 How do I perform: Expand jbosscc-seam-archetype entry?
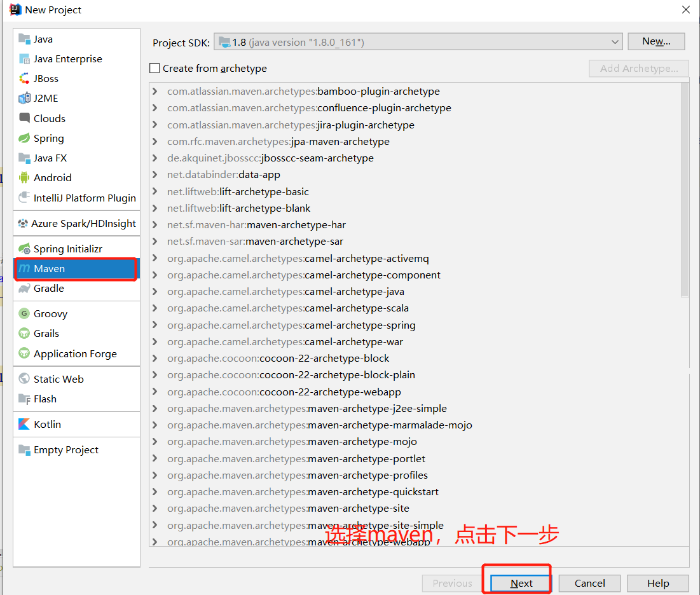[155, 158]
